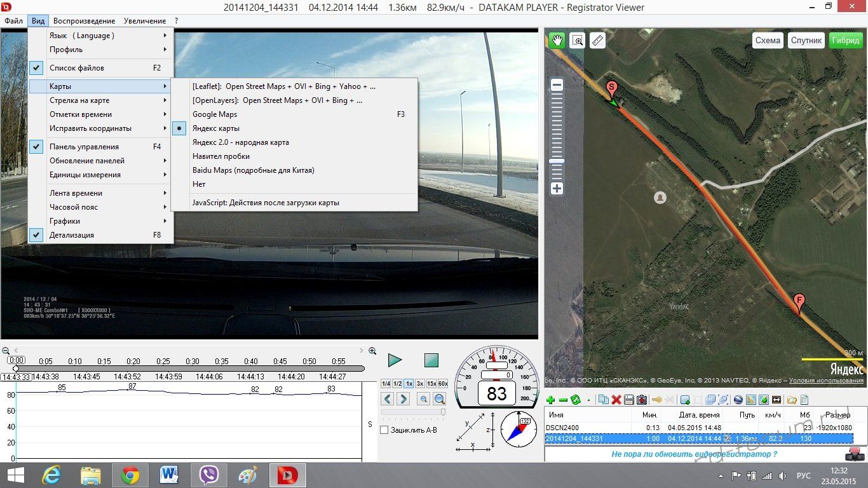Click the green plus add file icon
This screenshot has width=868, height=488.
tap(550, 400)
